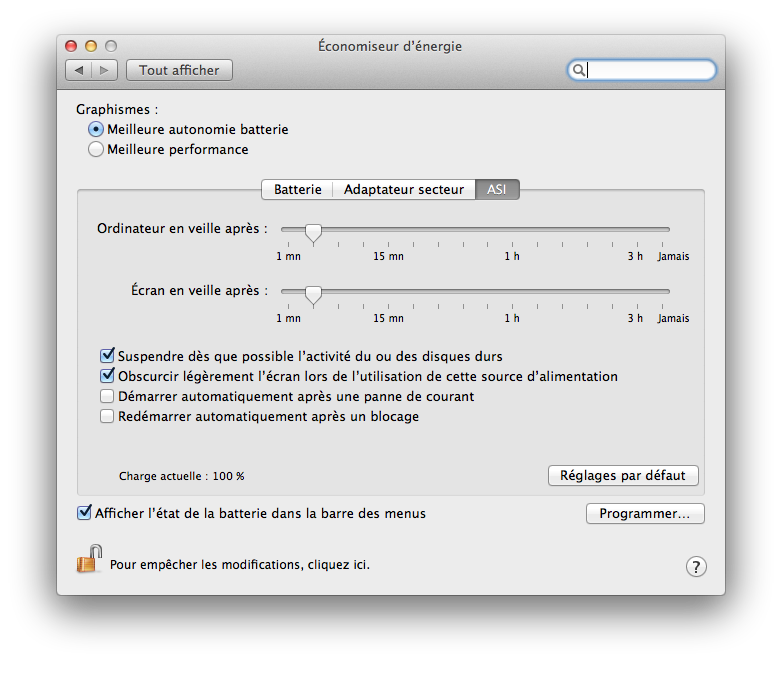The image size is (782, 674).
Task: Close the Économiseur d'énergie window
Action: pyautogui.click(x=71, y=46)
